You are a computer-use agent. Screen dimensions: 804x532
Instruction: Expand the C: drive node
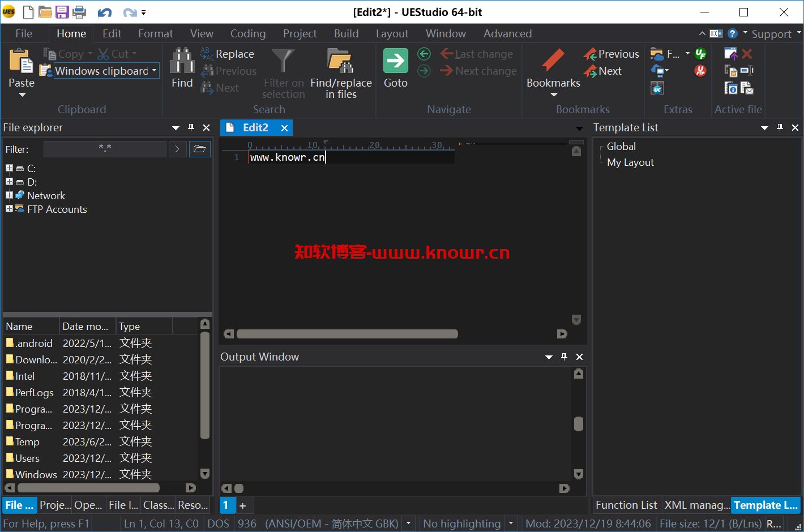coord(9,168)
